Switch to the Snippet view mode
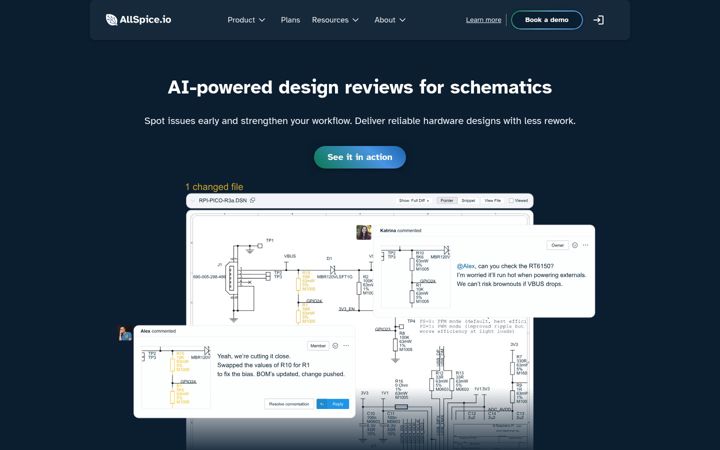Image resolution: width=720 pixels, height=450 pixels. click(x=468, y=201)
